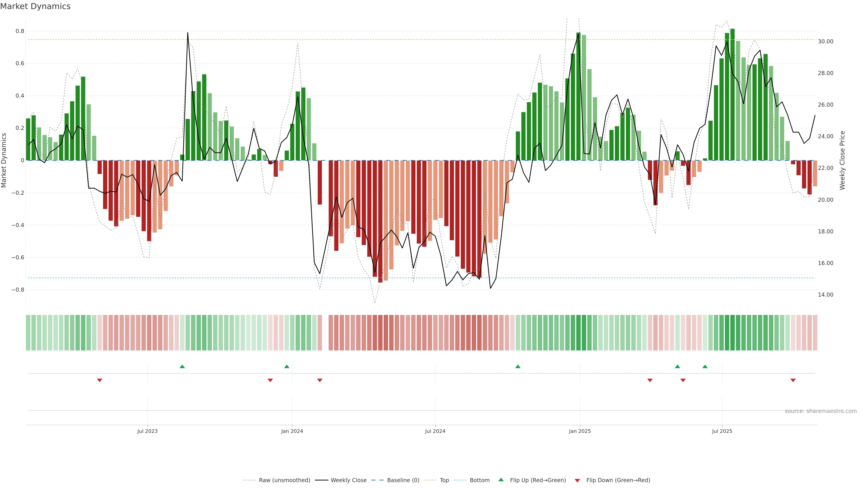Click the green flip-up marker near Oct 2024
This screenshot has height=488, width=868.
[518, 366]
